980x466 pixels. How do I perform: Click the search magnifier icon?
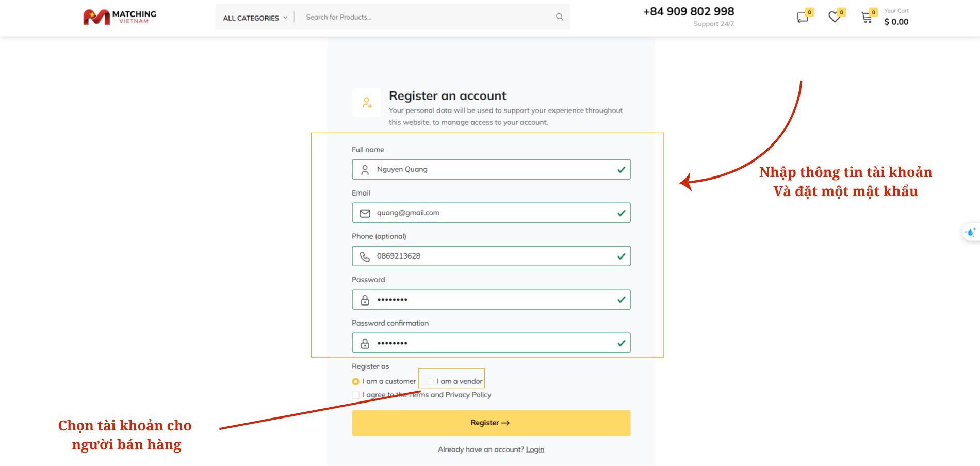(x=560, y=17)
